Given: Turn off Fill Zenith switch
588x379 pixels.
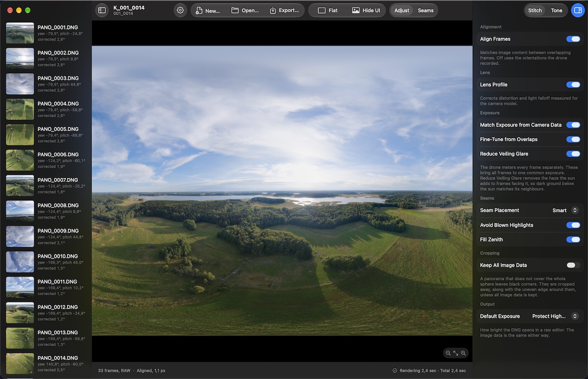Looking at the screenshot, I should pos(573,240).
